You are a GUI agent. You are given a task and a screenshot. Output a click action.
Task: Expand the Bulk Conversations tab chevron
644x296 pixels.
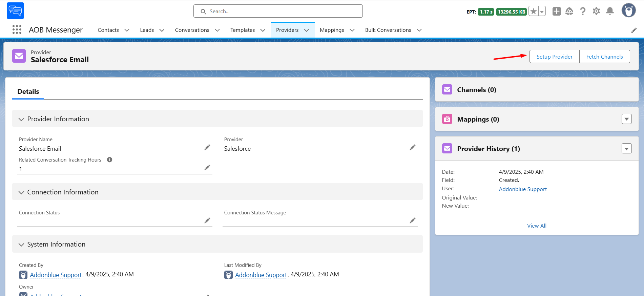tap(419, 30)
